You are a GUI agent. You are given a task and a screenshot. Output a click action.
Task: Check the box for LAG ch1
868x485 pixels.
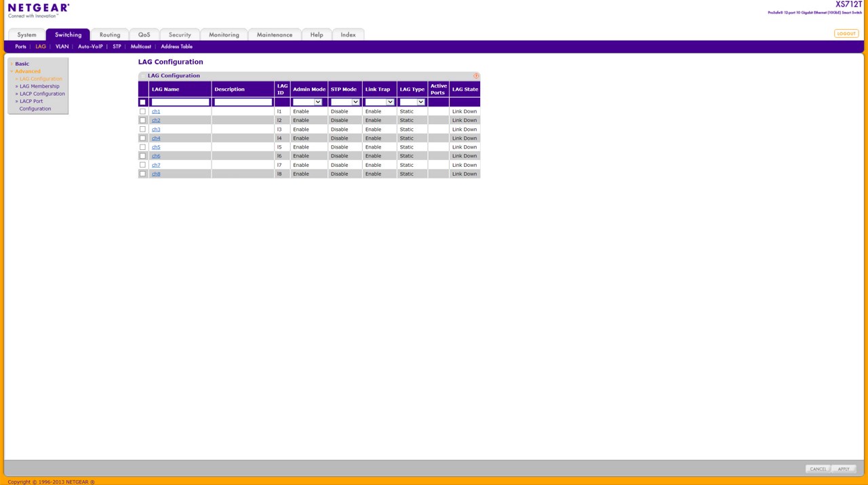[142, 111]
